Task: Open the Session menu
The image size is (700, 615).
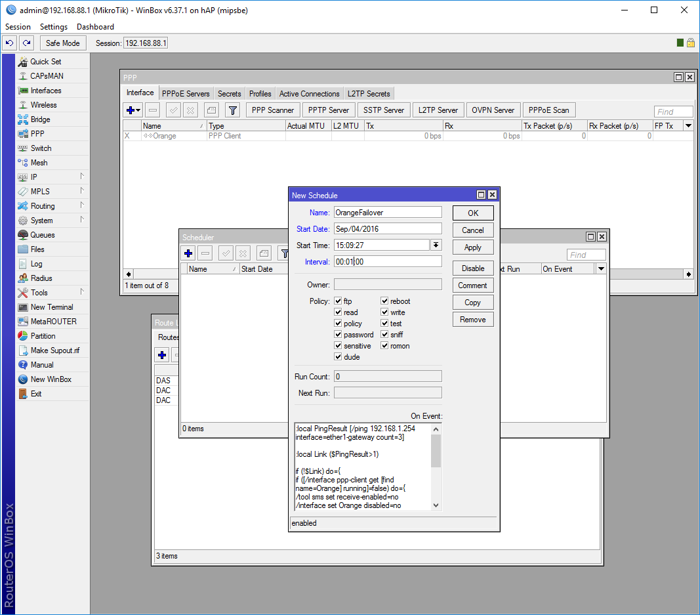Action: [x=18, y=27]
